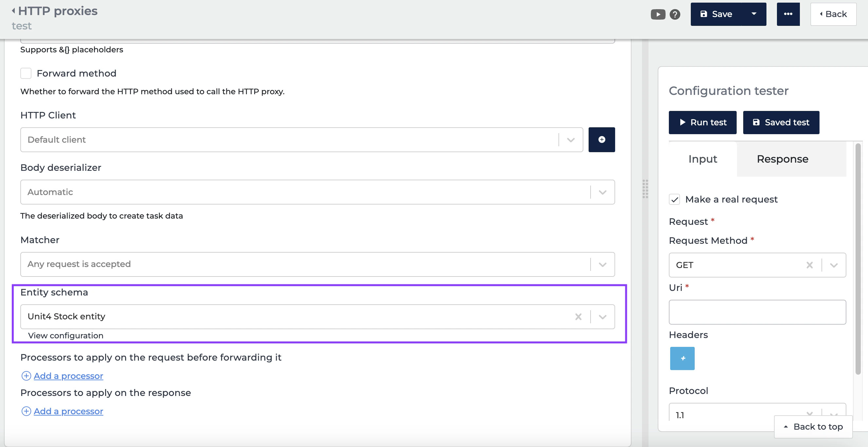Image resolution: width=868 pixels, height=447 pixels.
Task: Open the Protocol 1.1 dropdown
Action: click(757, 413)
